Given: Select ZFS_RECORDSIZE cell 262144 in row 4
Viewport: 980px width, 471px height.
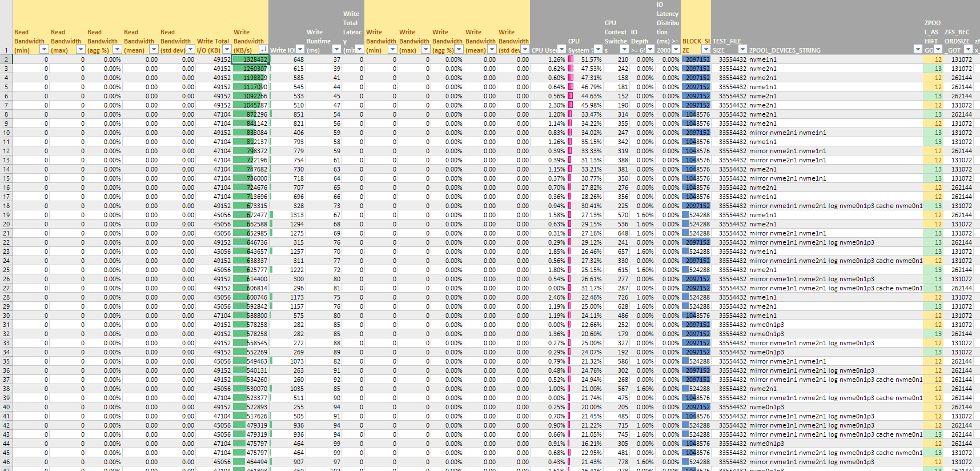Looking at the screenshot, I should [x=958, y=78].
